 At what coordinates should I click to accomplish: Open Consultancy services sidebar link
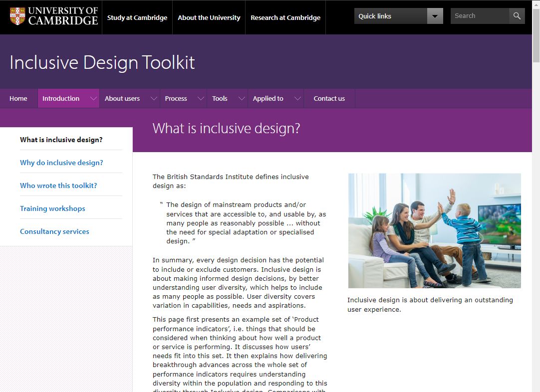pos(54,231)
